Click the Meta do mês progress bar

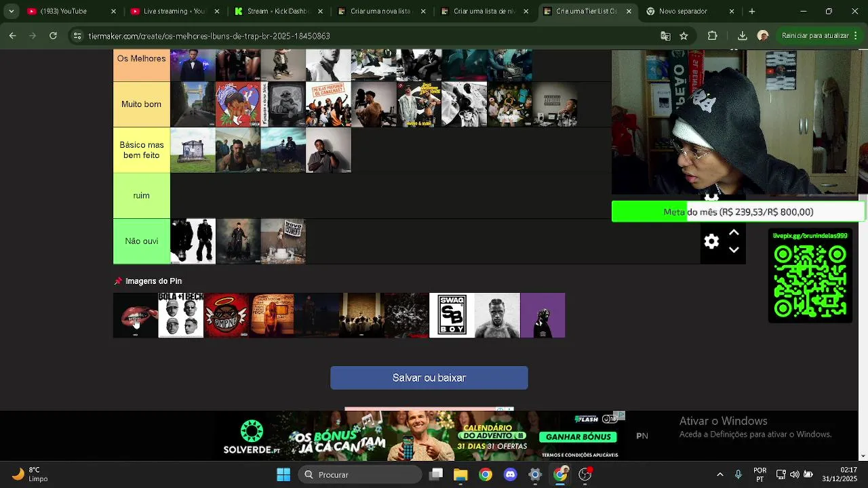tap(738, 211)
